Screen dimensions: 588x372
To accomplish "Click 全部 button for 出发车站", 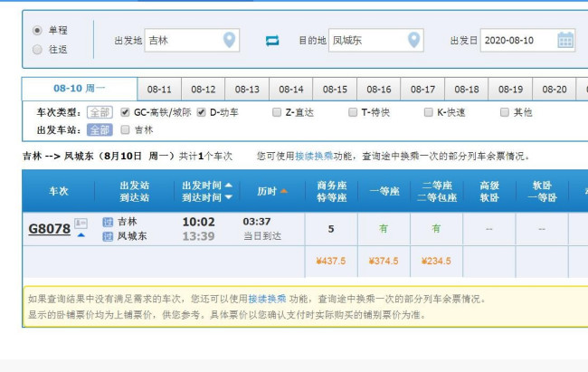I will tap(100, 129).
